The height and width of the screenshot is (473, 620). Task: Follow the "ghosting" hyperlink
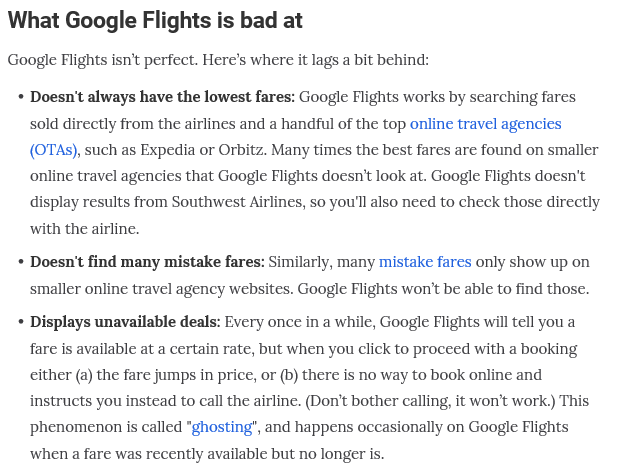tap(222, 427)
